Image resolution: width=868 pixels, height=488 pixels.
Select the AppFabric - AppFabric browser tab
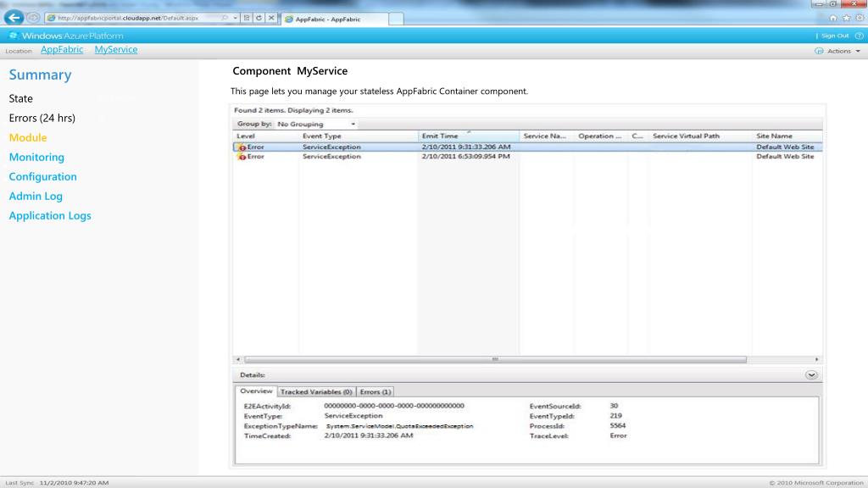(335, 19)
